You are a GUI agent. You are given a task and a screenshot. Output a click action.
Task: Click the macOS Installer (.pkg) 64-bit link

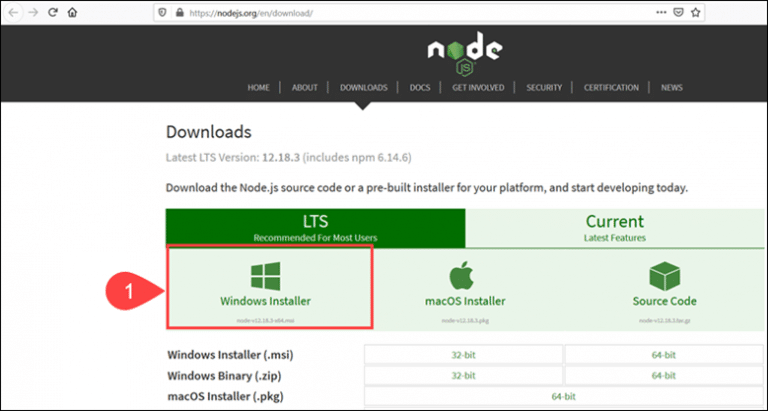pos(564,396)
